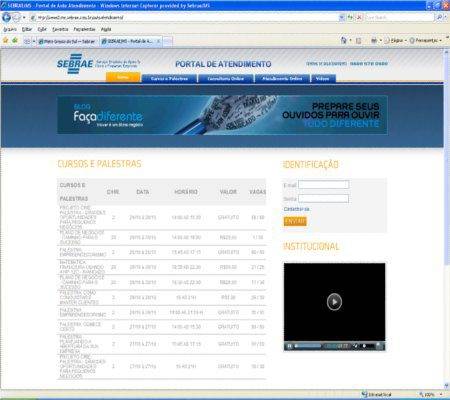Click the Home icon in command bar
The image size is (450, 400).
(x=343, y=40)
